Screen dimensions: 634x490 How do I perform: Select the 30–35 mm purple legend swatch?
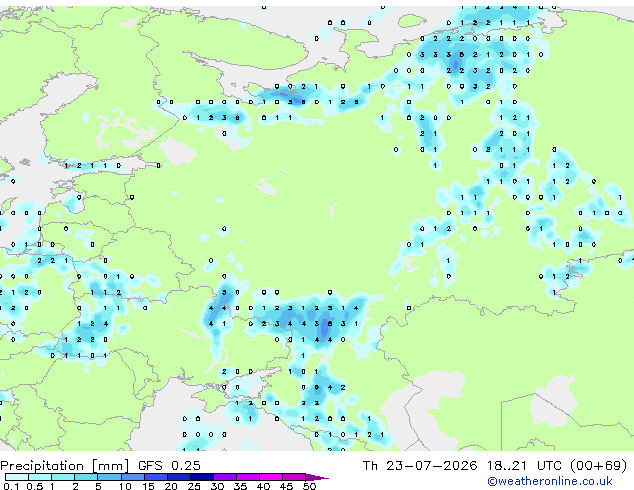(225, 477)
